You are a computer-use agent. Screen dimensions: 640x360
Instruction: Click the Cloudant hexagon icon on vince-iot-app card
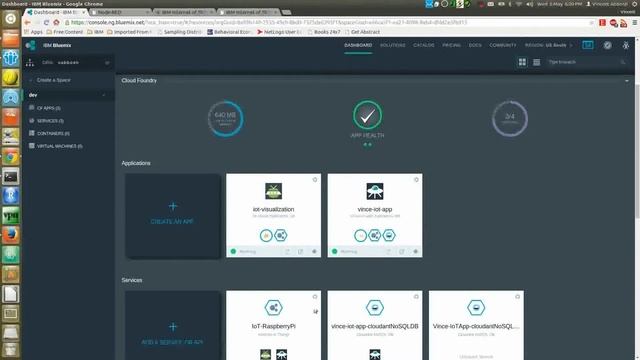(389, 236)
